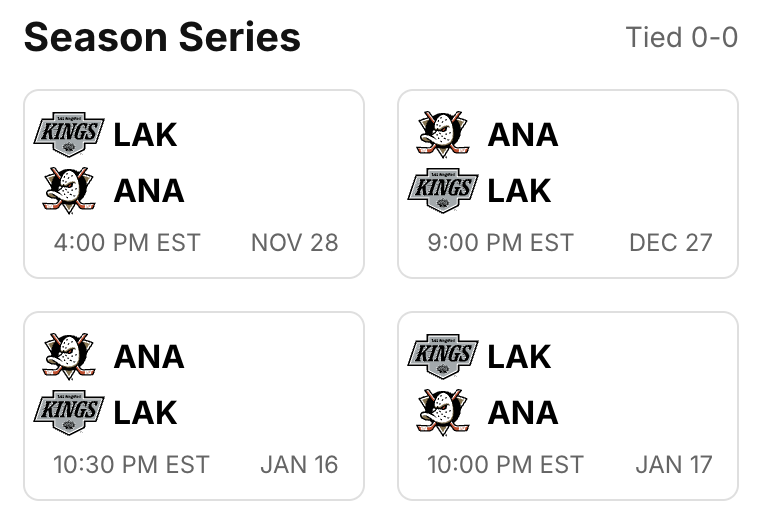Click the Ducks logo in the Jan 16 game

point(69,356)
